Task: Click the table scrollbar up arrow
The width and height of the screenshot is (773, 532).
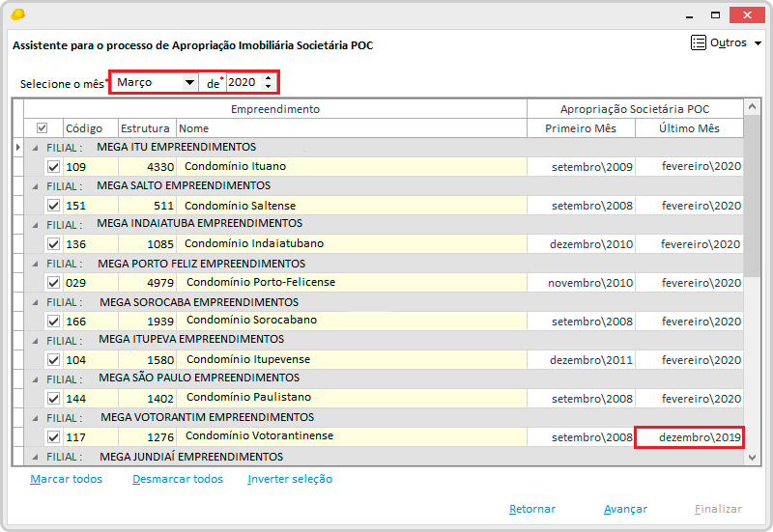Action: (x=752, y=106)
